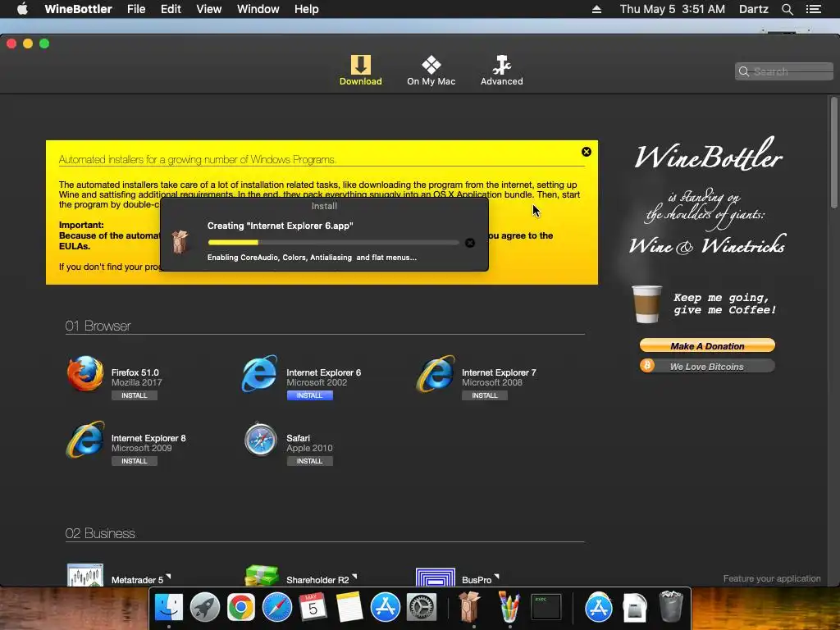Viewport: 840px width, 630px height.
Task: Install Firefox 51.0
Action: pos(134,395)
